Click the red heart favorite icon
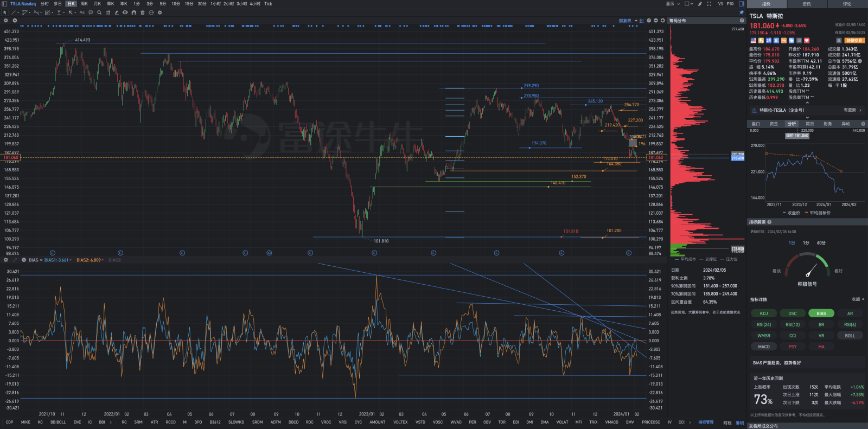The image size is (868, 429). [x=807, y=41]
